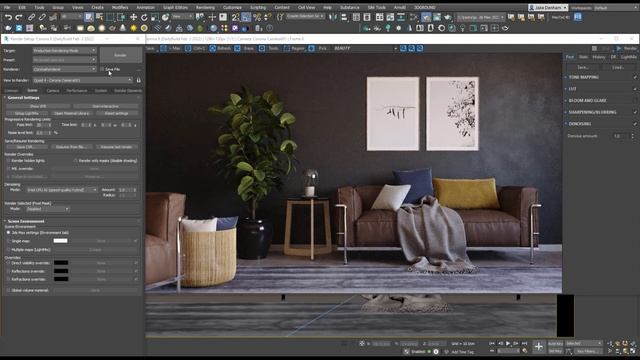The width and height of the screenshot is (640, 360).
Task: Switch to the Camera tab in Render Setup
Action: click(53, 91)
